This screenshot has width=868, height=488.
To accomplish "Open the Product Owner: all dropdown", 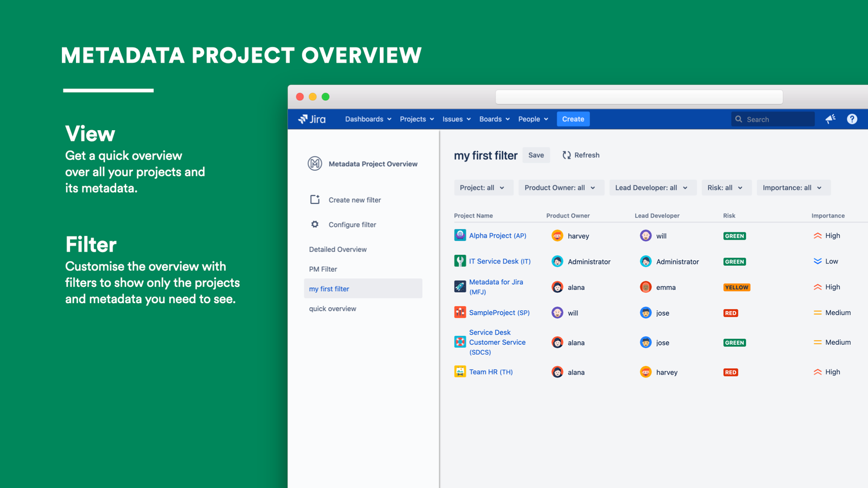I will pos(561,188).
